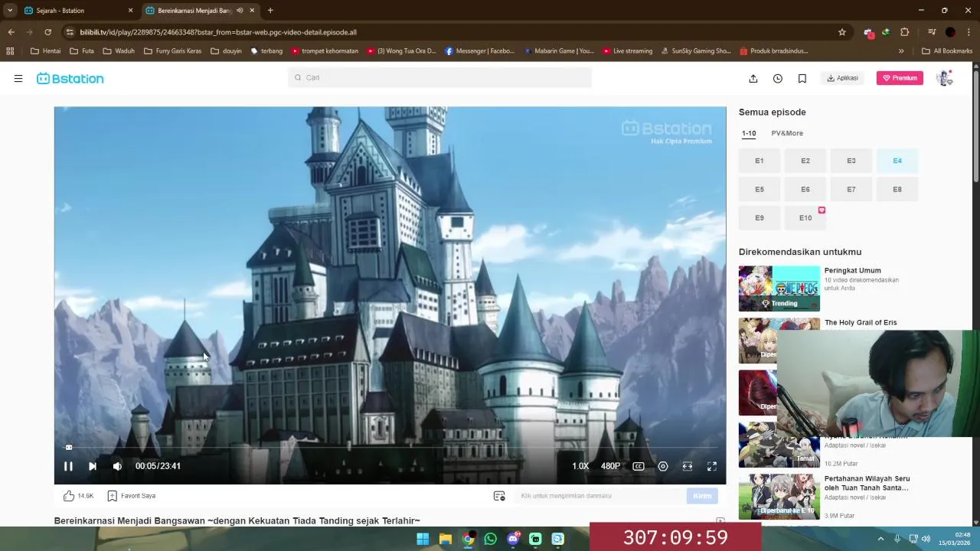Click the address bar URL

[x=218, y=32]
